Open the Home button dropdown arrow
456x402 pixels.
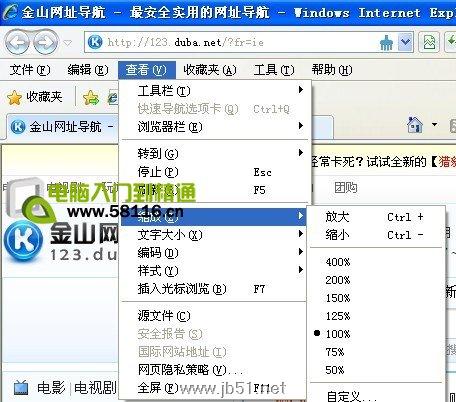coord(434,125)
